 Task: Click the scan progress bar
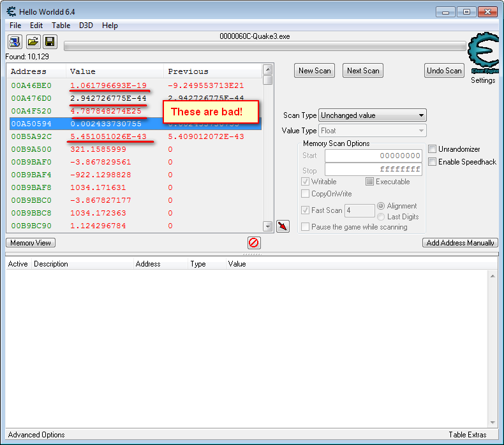[x=265, y=47]
